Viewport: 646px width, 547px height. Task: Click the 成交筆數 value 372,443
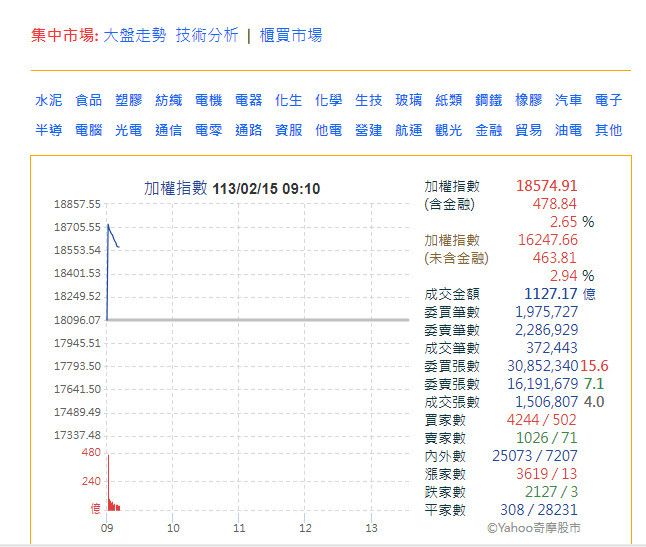point(552,348)
